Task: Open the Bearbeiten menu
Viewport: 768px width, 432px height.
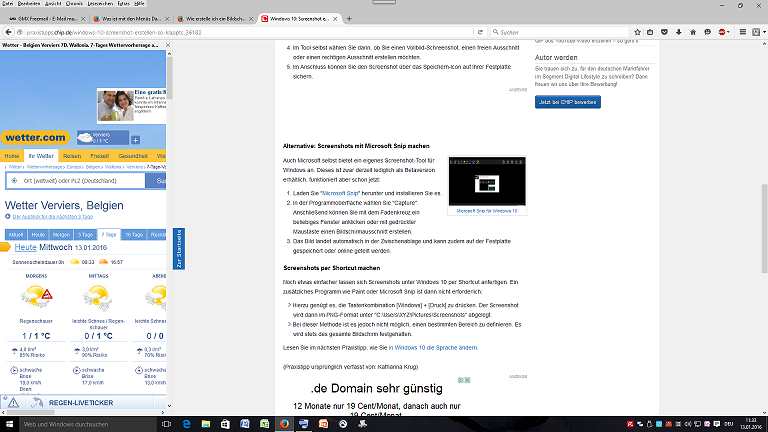Action: point(29,3)
